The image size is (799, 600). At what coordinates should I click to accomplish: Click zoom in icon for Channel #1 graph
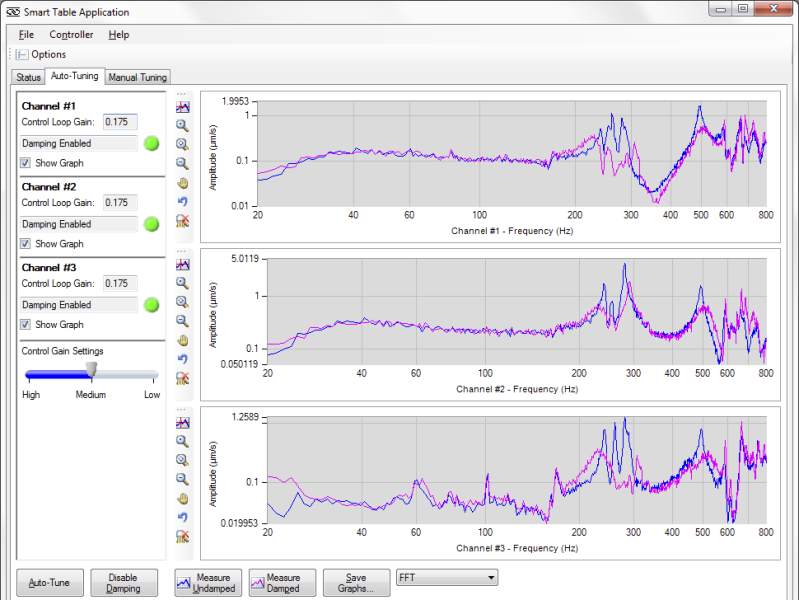182,125
